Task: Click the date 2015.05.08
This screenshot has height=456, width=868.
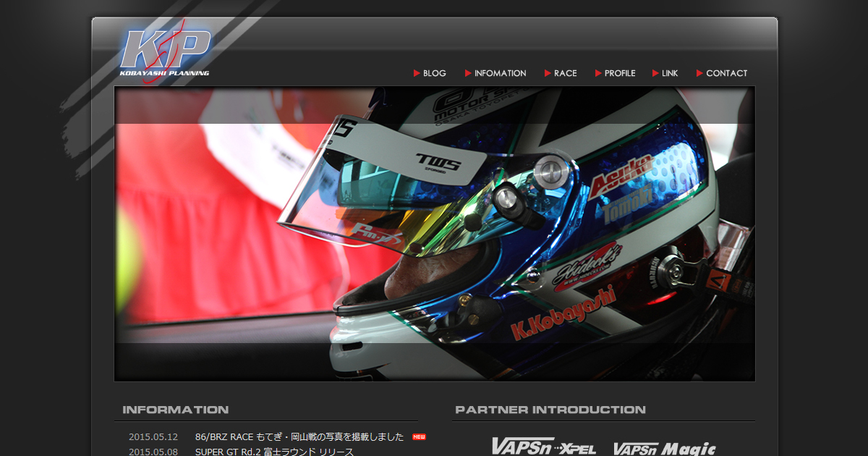Action: 153,452
